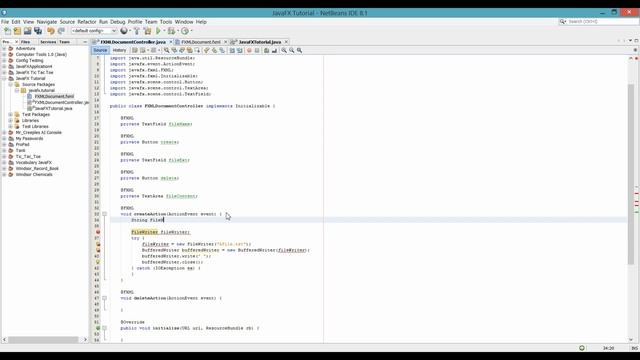Click the Stop Macro Recording icon
The width and height of the screenshot is (640, 360).
257,50
